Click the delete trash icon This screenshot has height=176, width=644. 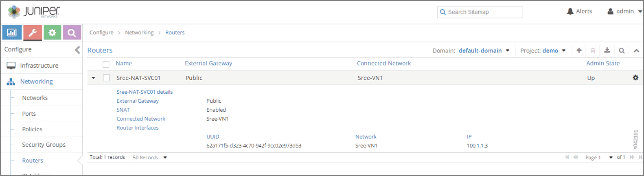click(x=593, y=51)
